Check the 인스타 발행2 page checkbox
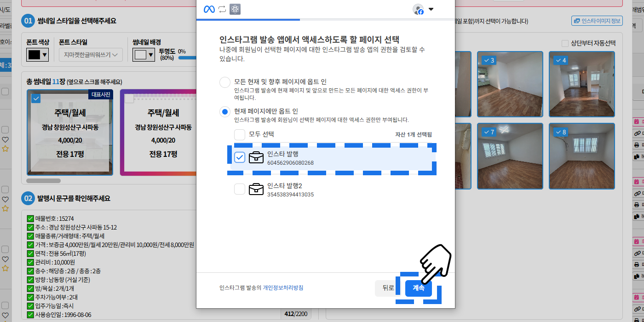 click(240, 189)
